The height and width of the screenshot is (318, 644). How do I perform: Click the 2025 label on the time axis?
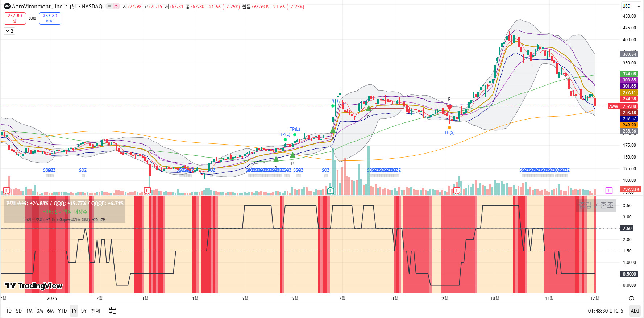(52, 298)
